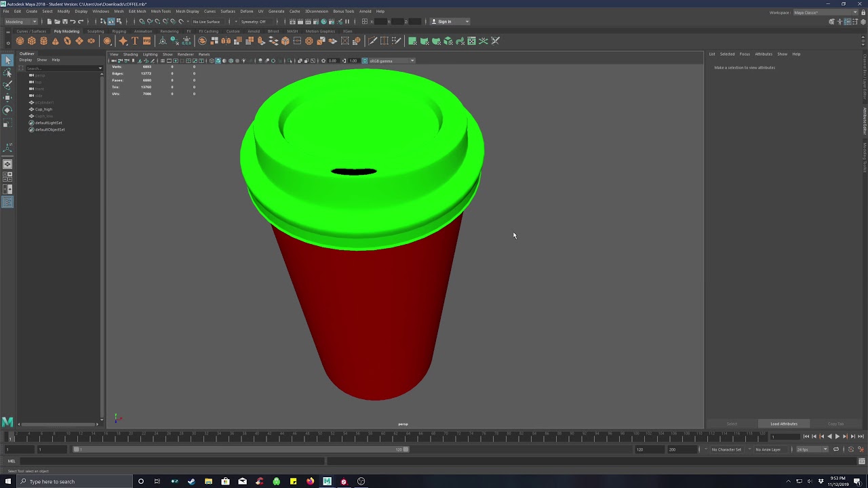868x488 pixels.
Task: Open the No Live Surface dropdown
Action: 208,21
